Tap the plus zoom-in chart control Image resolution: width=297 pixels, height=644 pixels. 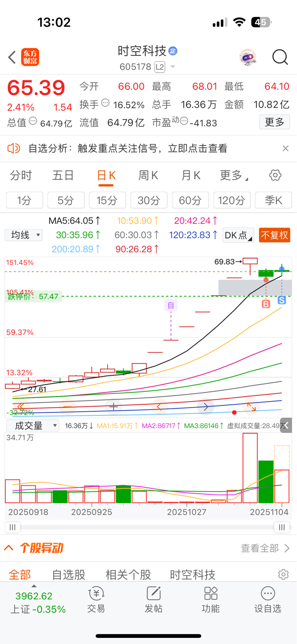click(x=114, y=407)
